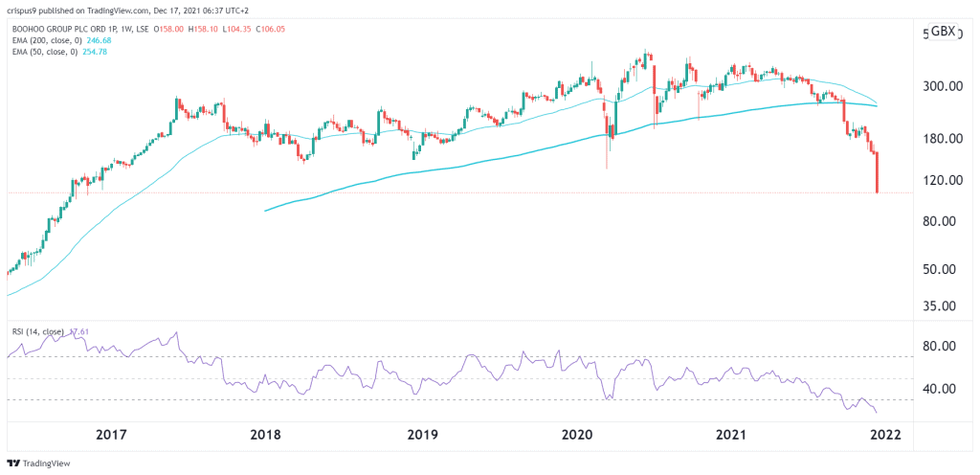Click the 2022 label on time axis
Screen dimensions: 980x475
(887, 435)
